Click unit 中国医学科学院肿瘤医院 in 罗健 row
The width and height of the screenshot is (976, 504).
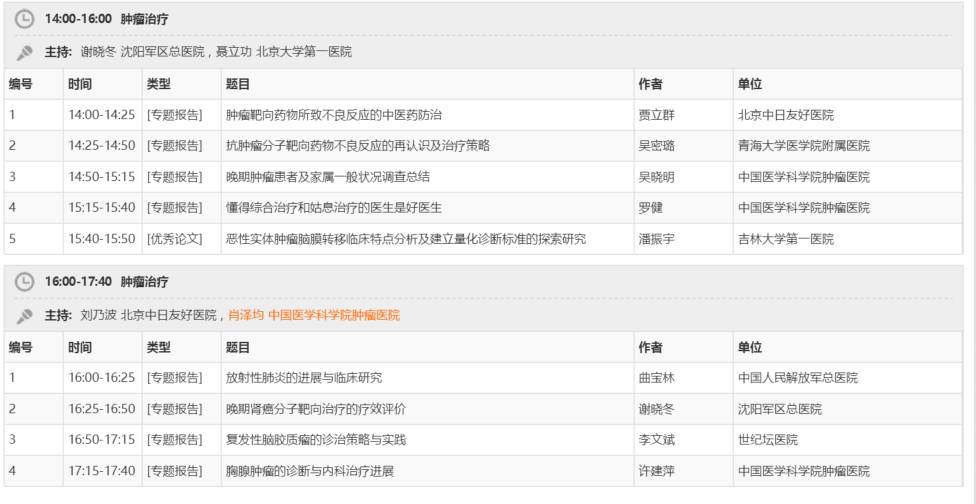[804, 208]
